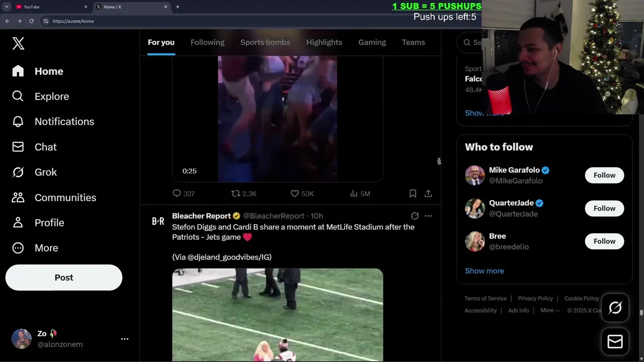
Task: Open Terms of Service link
Action: click(486, 298)
